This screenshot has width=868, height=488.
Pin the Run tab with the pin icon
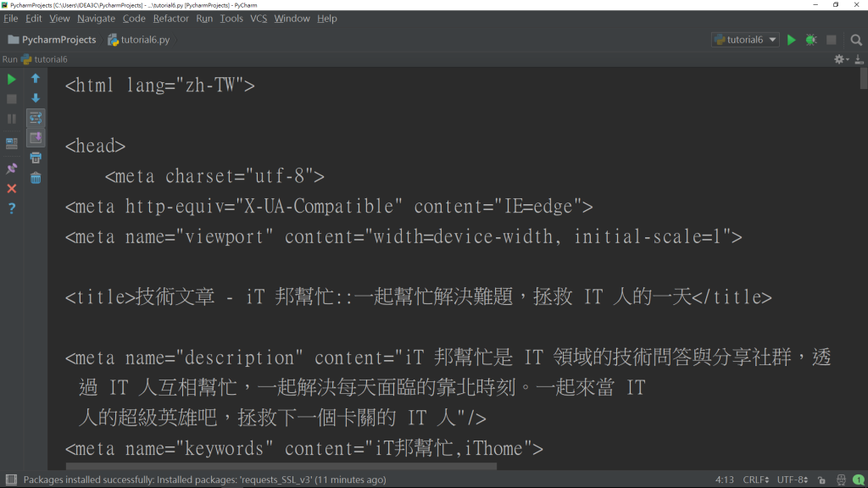pyautogui.click(x=11, y=169)
